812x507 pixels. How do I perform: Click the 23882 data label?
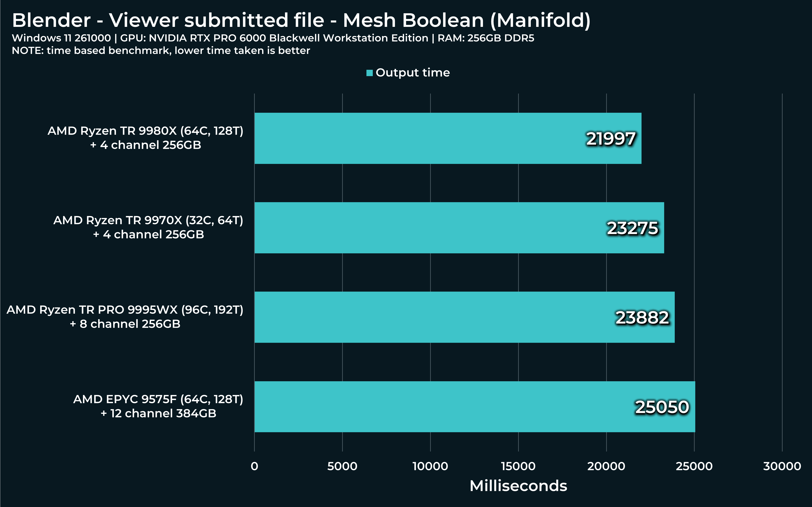(x=642, y=318)
